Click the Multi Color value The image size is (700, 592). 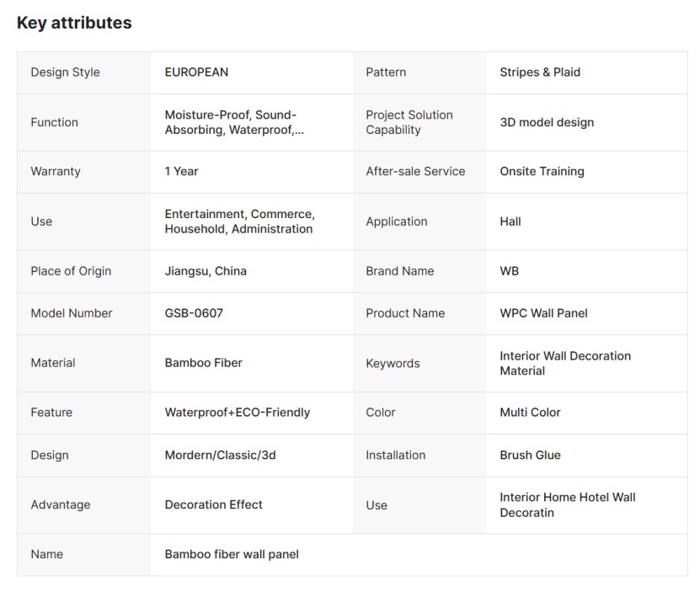coord(530,413)
